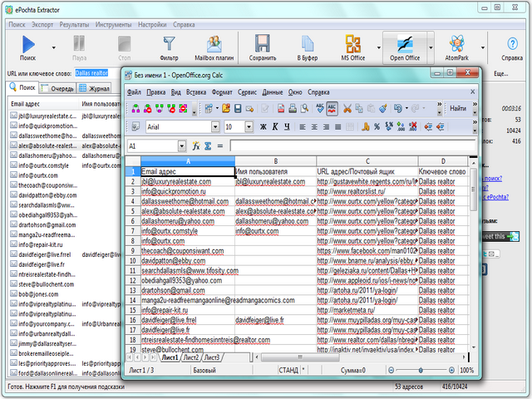Apply Currency number format icon
The image size is (532, 399).
click(365, 127)
